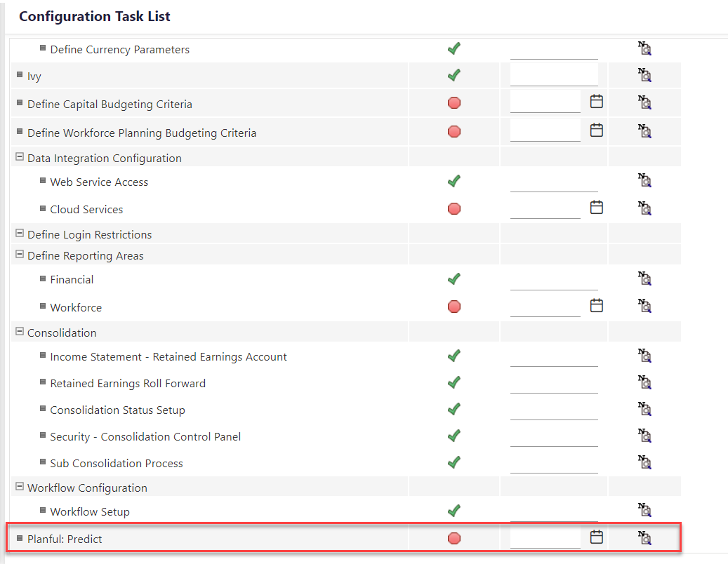Toggle the red status marker for Workforce

click(454, 307)
